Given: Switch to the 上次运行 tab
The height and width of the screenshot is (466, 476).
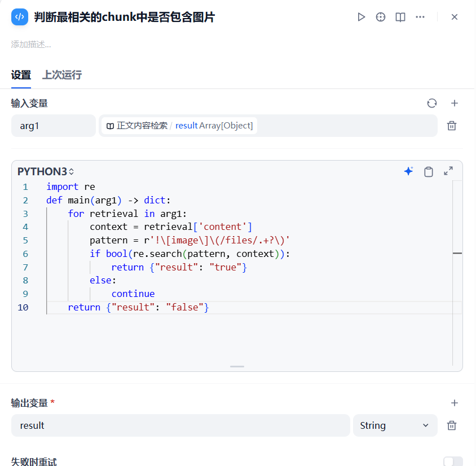Looking at the screenshot, I should [62, 75].
